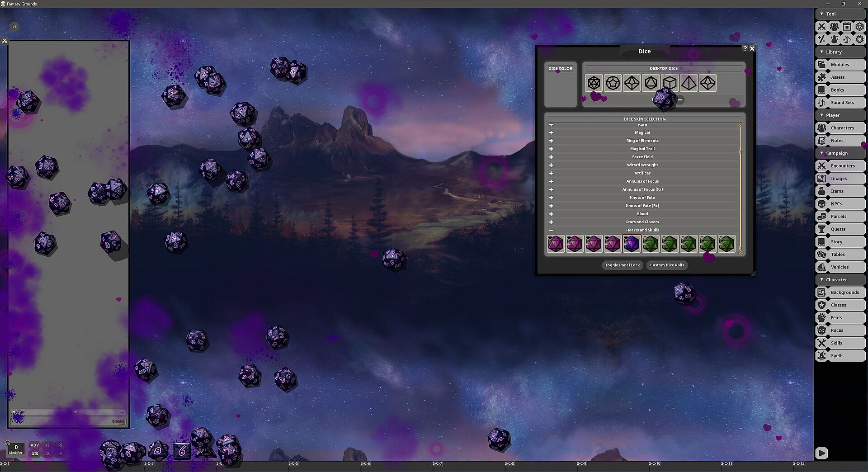Close the chat panel with X icon

click(5, 41)
